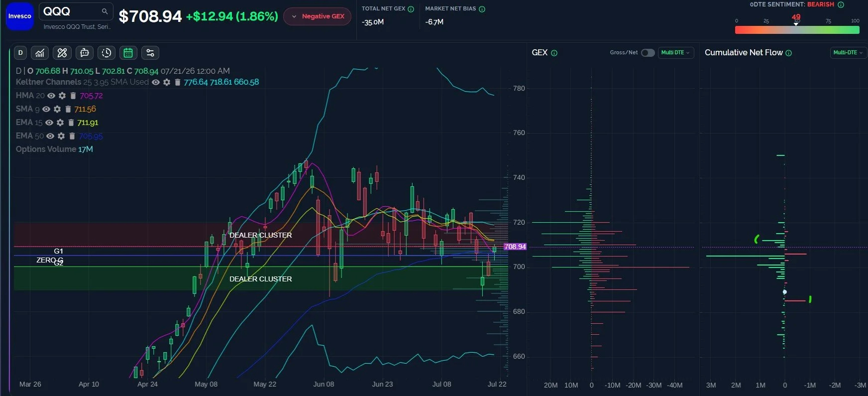The image size is (868, 396).
Task: Click the Total Net GEX info icon
Action: click(411, 9)
